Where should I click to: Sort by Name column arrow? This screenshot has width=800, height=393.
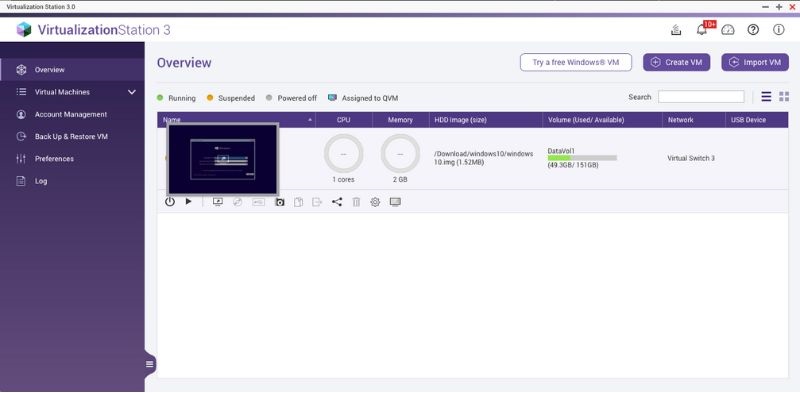pos(310,120)
